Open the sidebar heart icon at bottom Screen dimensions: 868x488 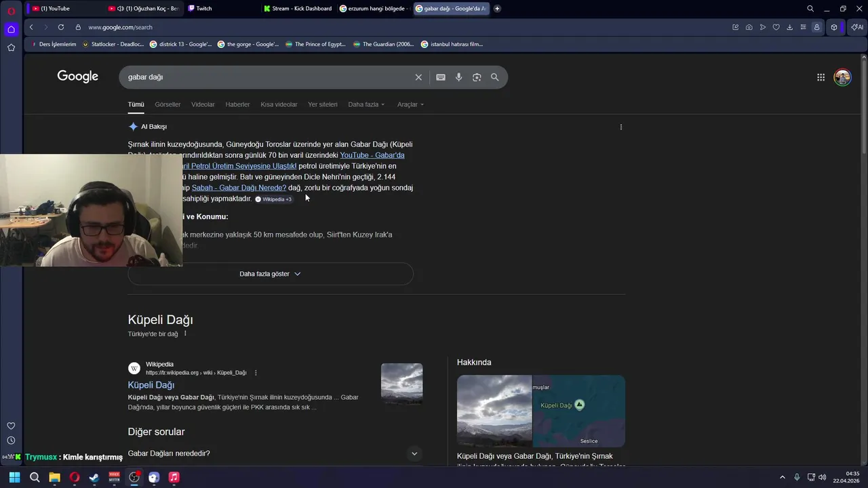coord(11,426)
